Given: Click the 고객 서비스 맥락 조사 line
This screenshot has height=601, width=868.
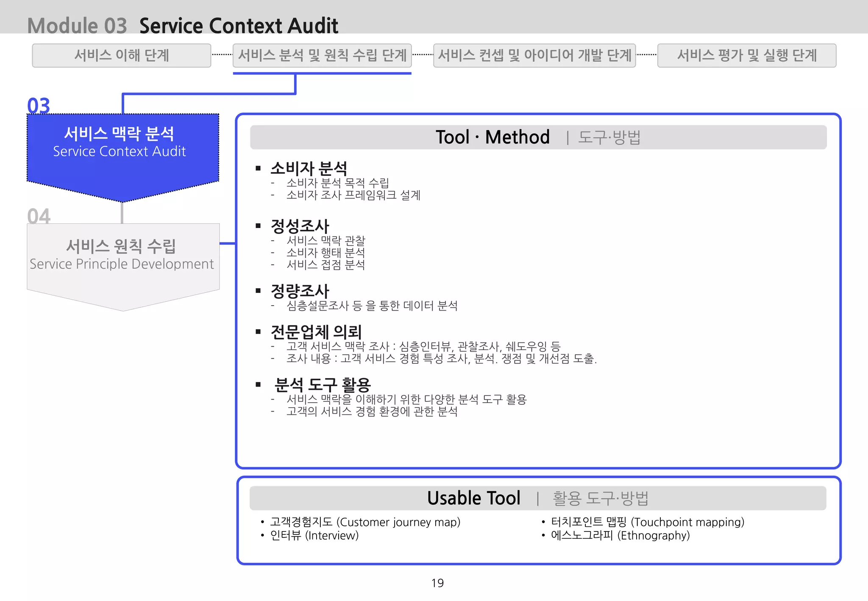Looking at the screenshot, I should point(424,346).
